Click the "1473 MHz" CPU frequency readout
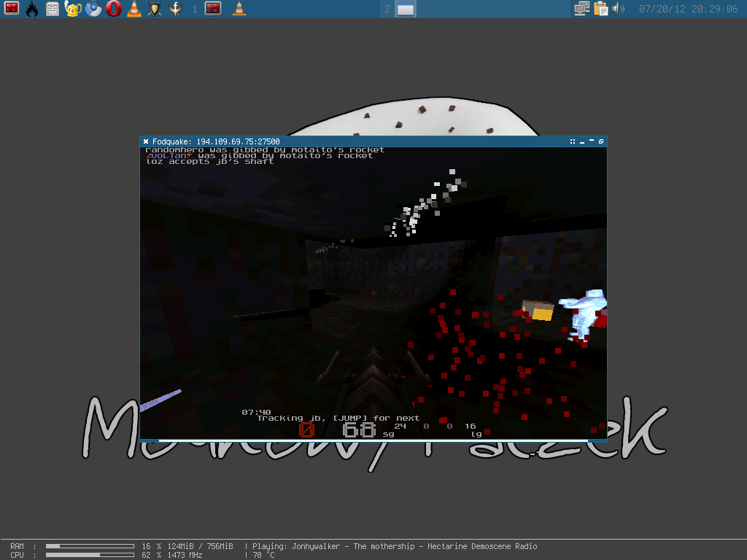Viewport: 747px width, 560px height. (x=185, y=555)
